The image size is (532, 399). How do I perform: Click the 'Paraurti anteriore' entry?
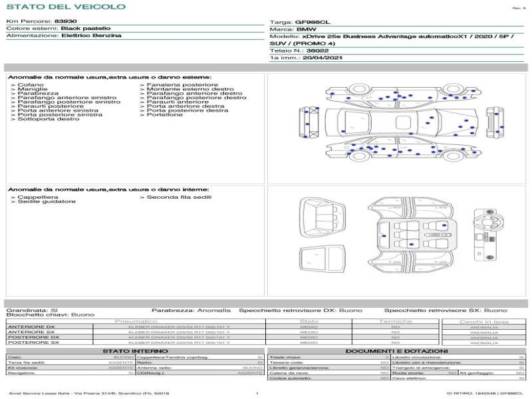(x=178, y=102)
